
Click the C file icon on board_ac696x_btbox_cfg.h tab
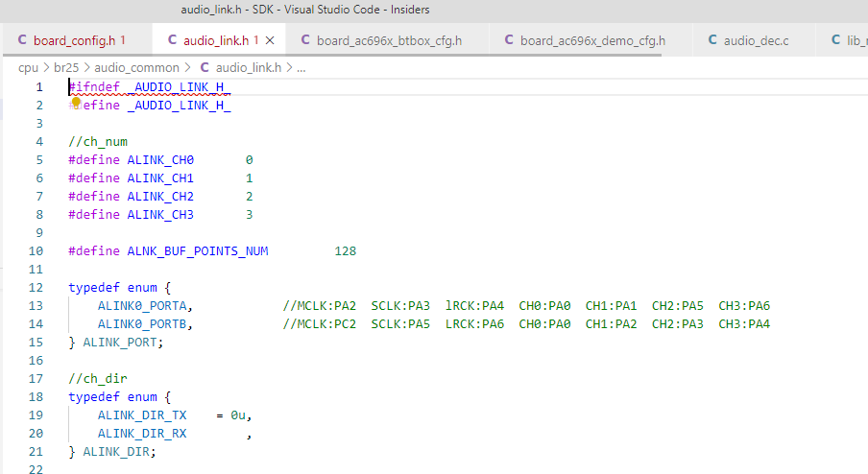[305, 40]
